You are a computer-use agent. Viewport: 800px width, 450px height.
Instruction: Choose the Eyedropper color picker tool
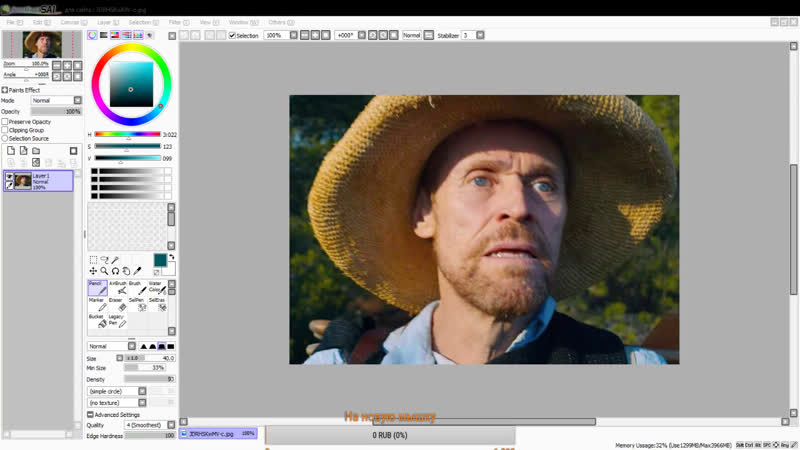click(137, 271)
